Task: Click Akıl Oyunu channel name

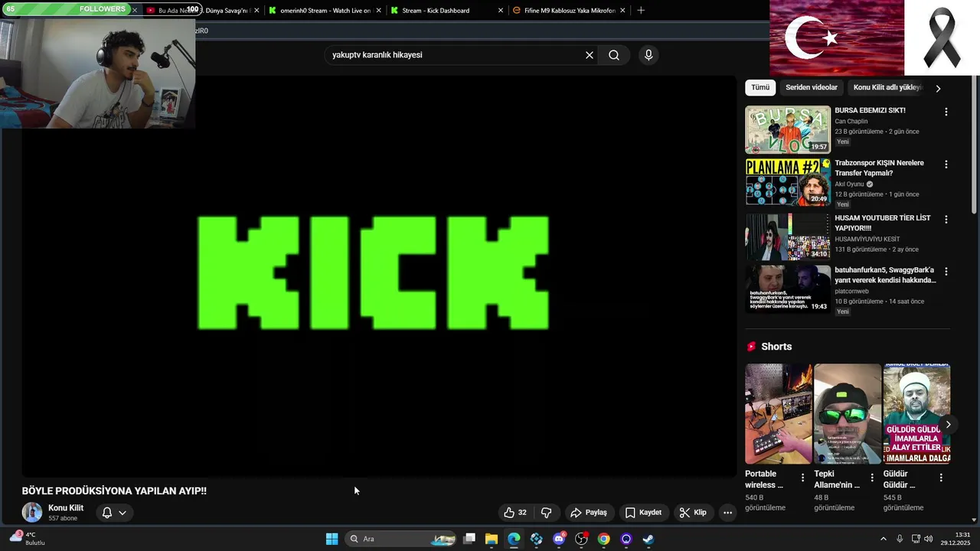Action: [x=849, y=184]
